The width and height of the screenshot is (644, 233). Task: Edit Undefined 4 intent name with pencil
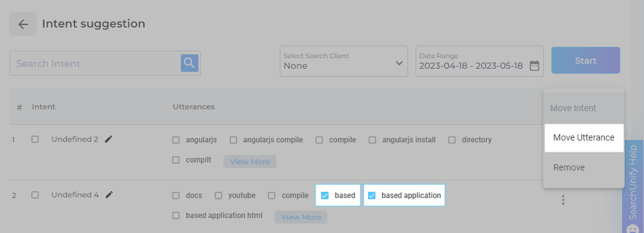pos(109,195)
